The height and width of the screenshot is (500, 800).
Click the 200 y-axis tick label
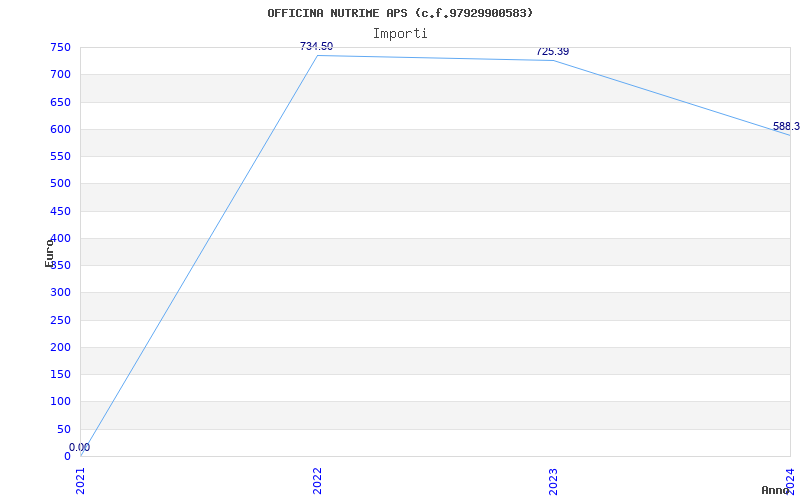click(x=60, y=347)
